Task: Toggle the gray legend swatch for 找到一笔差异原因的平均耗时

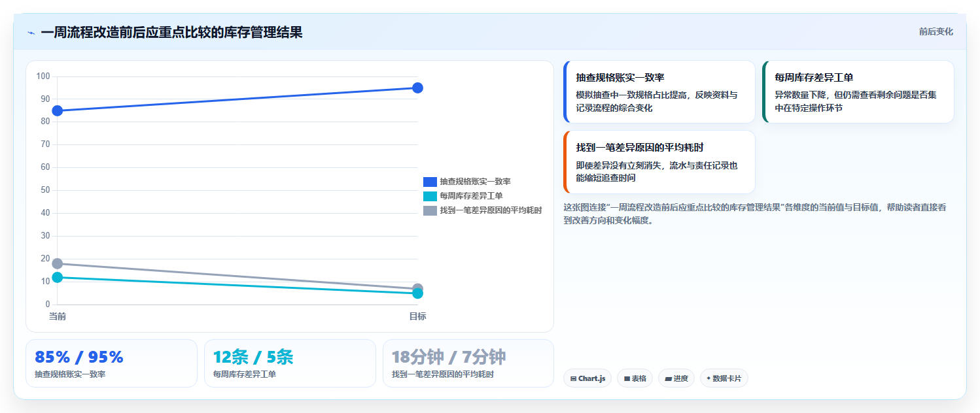Action: [x=430, y=210]
